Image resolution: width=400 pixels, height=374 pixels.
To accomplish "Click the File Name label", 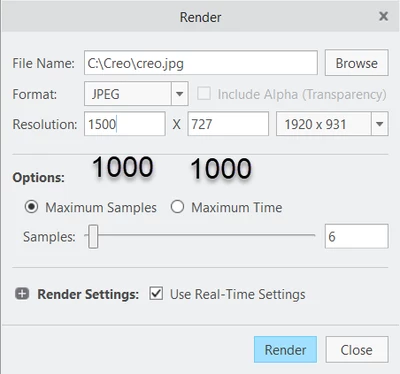I will pyautogui.click(x=43, y=63).
